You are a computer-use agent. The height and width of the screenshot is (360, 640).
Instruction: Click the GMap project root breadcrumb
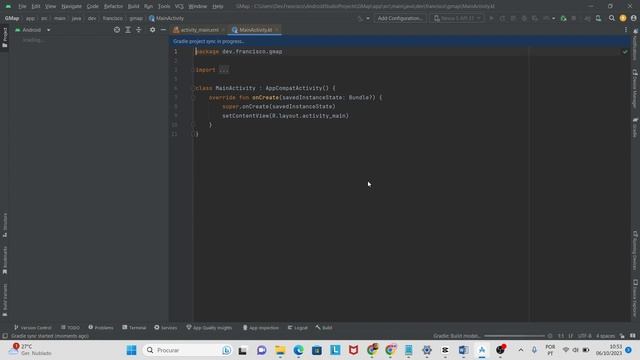pos(12,18)
